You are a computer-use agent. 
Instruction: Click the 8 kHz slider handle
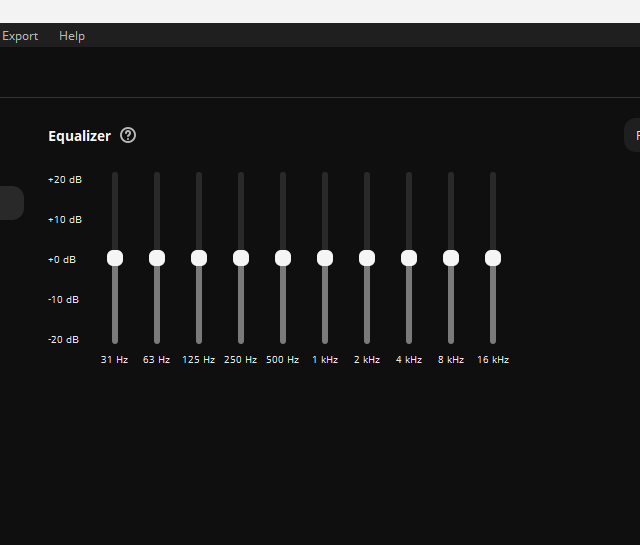451,258
